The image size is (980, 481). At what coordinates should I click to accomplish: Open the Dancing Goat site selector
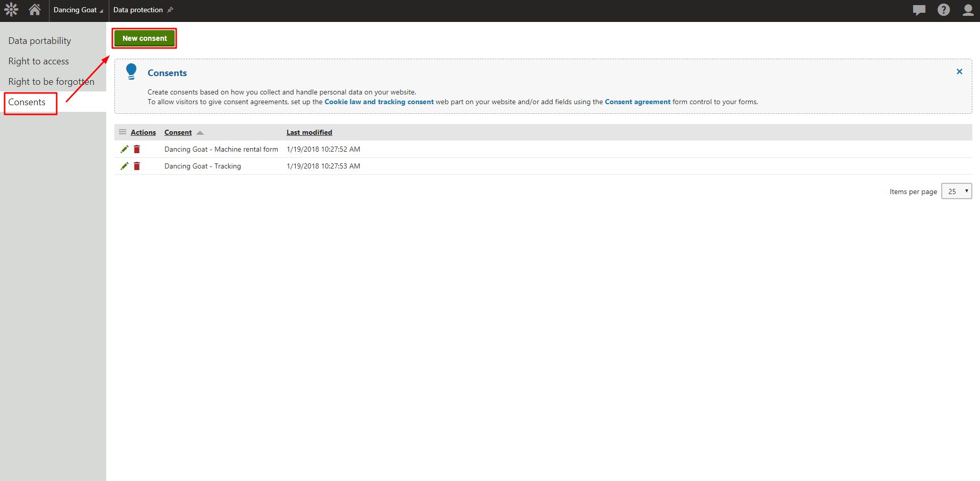(x=79, y=10)
